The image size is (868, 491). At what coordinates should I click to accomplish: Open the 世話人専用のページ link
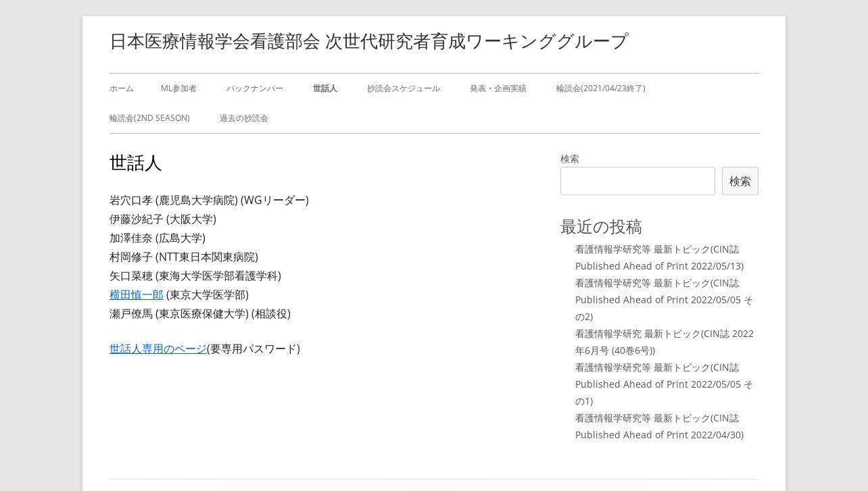pos(158,349)
